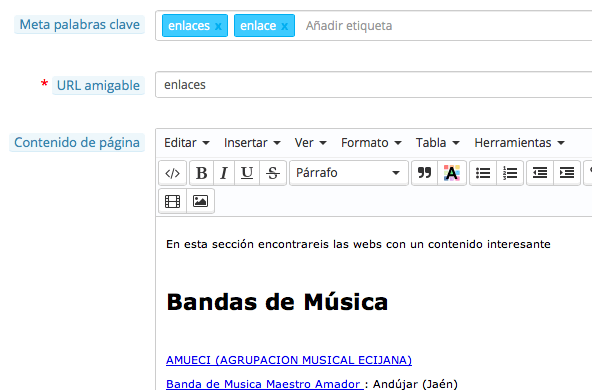Image resolution: width=592 pixels, height=390 pixels.
Task: Increase paragraph indent
Action: tap(567, 173)
